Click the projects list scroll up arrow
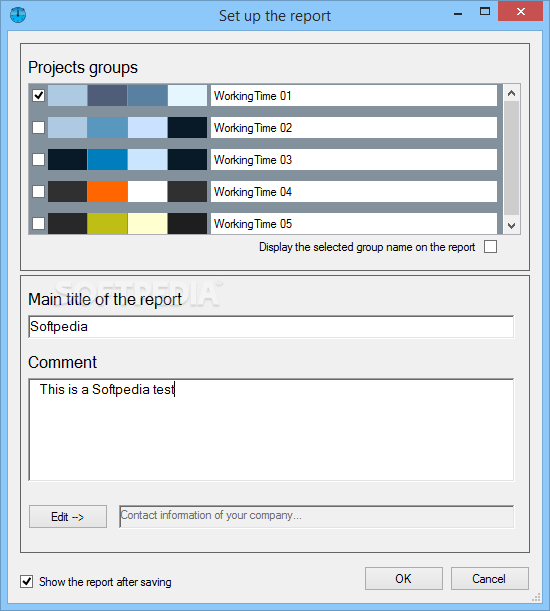 (511, 93)
